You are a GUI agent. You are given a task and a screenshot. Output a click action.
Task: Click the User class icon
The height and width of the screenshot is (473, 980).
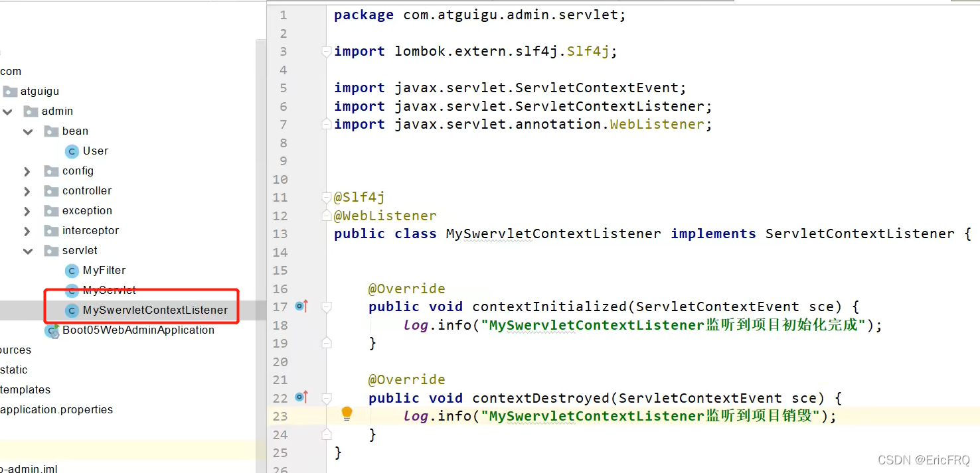(72, 151)
